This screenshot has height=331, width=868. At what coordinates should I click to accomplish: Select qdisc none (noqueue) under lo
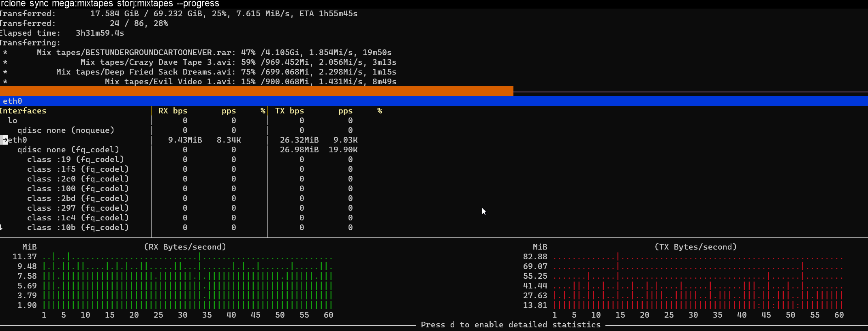[x=66, y=130]
